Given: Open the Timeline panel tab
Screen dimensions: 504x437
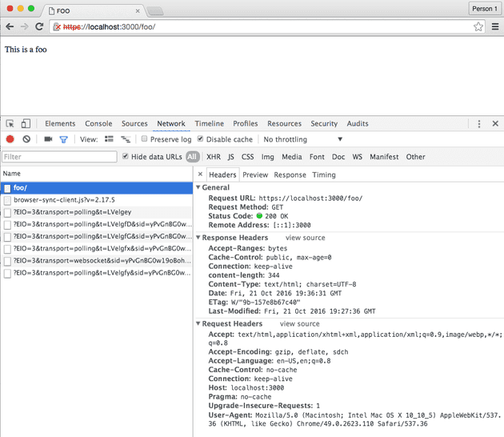Looking at the screenshot, I should (210, 123).
